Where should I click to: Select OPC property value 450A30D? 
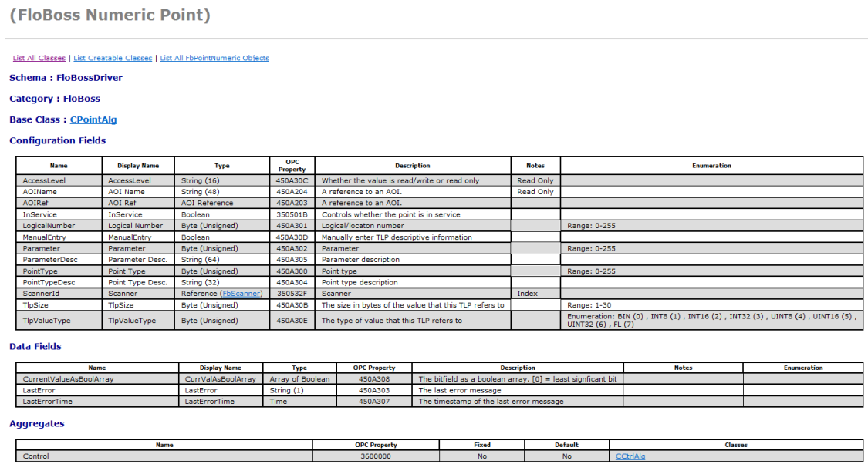[x=292, y=237]
